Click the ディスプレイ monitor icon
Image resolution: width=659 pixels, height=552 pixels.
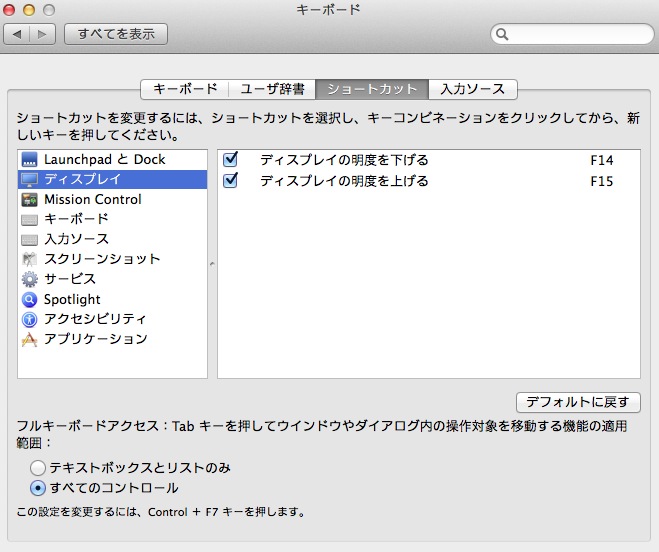tap(29, 180)
